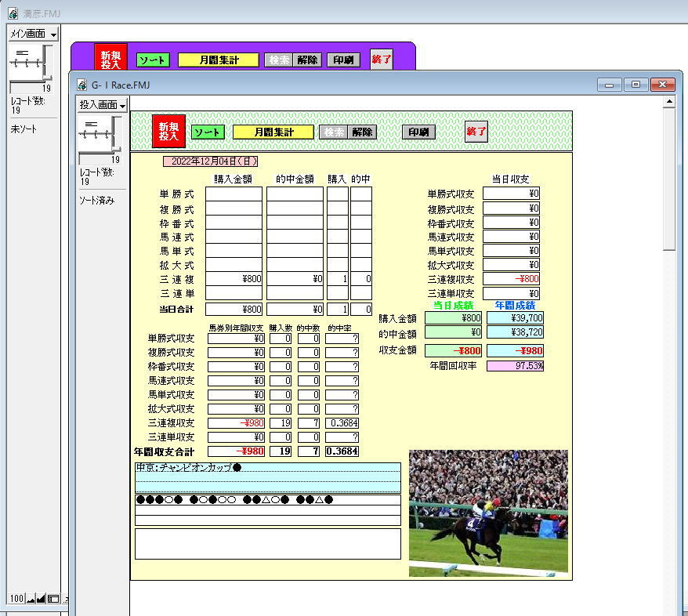
Task: Click 新規投入 button in the purple back window
Action: [x=110, y=57]
